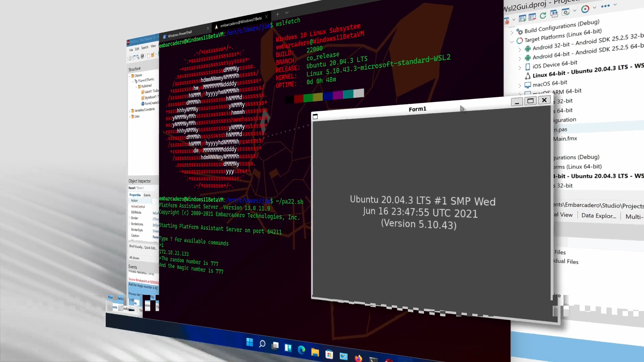Click the build options gear-check icon
Viewport: 644px width, 362px height.
coord(566,12)
